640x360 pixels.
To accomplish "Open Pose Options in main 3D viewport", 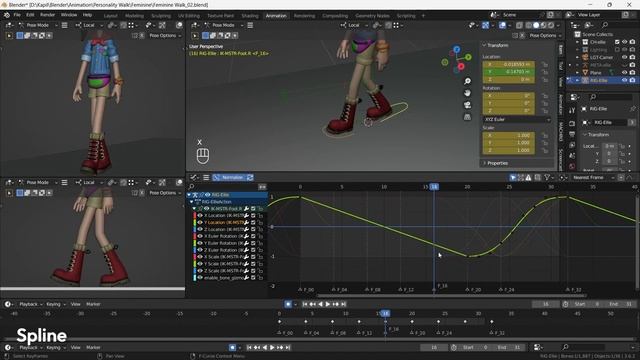I will pos(545,36).
